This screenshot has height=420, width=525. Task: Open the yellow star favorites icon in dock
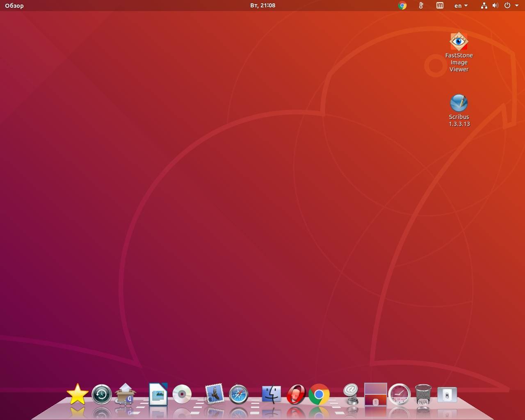click(77, 395)
